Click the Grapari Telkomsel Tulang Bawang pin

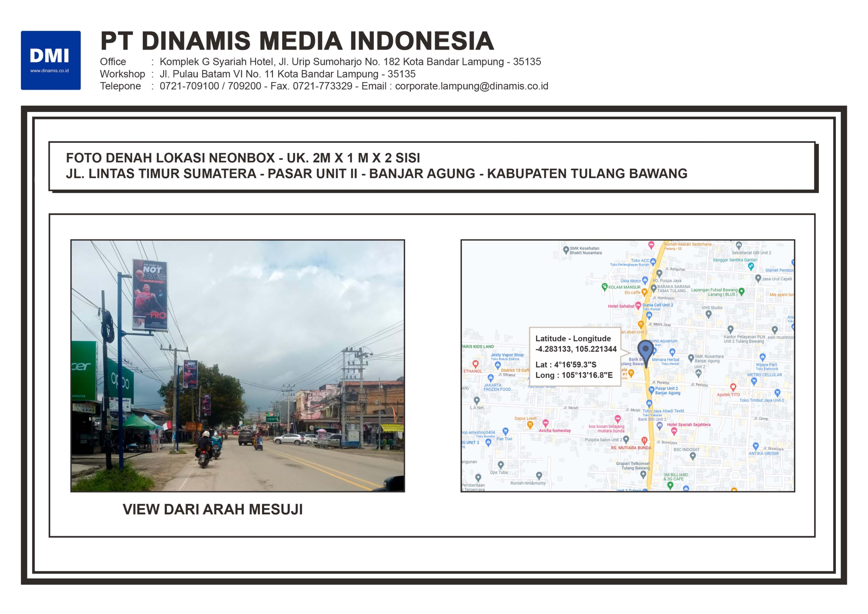[643, 475]
